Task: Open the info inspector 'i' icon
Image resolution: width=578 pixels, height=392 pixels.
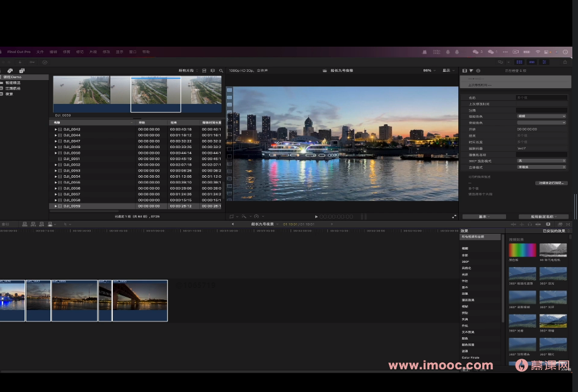Action: tap(478, 71)
